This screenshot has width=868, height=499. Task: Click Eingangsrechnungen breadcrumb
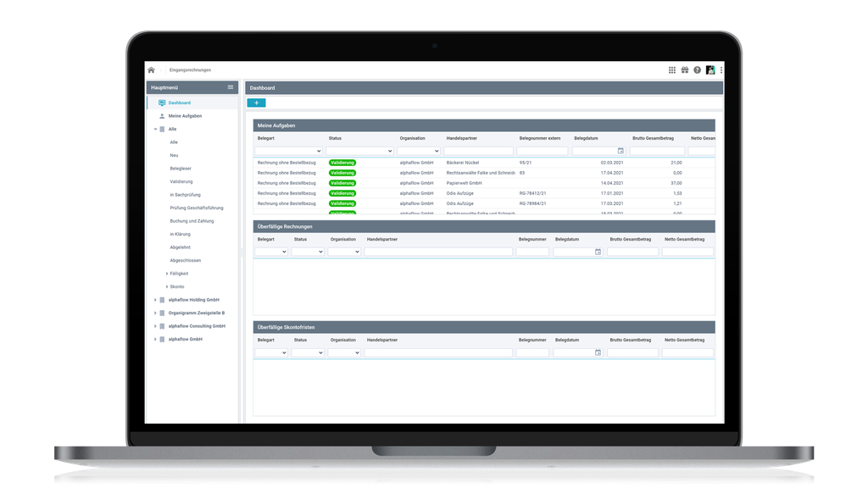pos(190,70)
